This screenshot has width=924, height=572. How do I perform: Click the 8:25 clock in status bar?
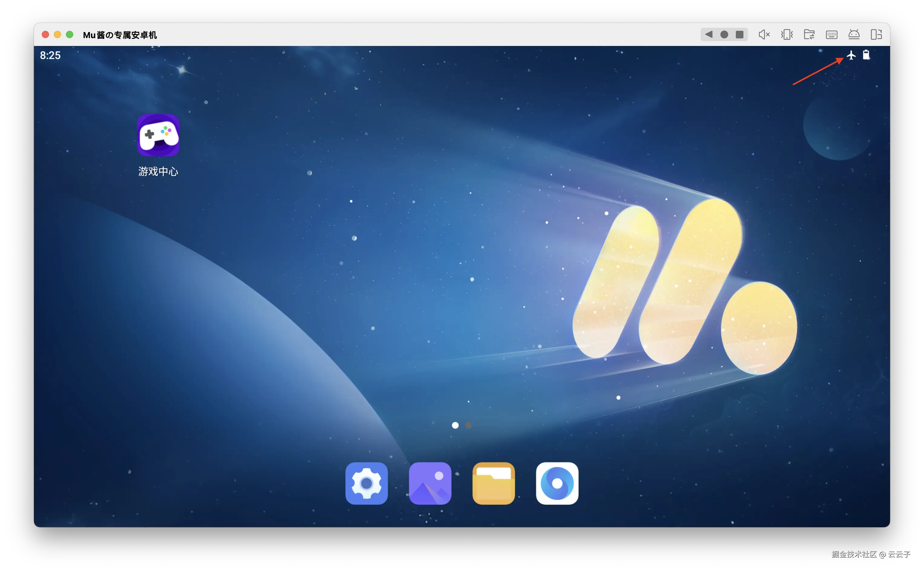coord(50,56)
